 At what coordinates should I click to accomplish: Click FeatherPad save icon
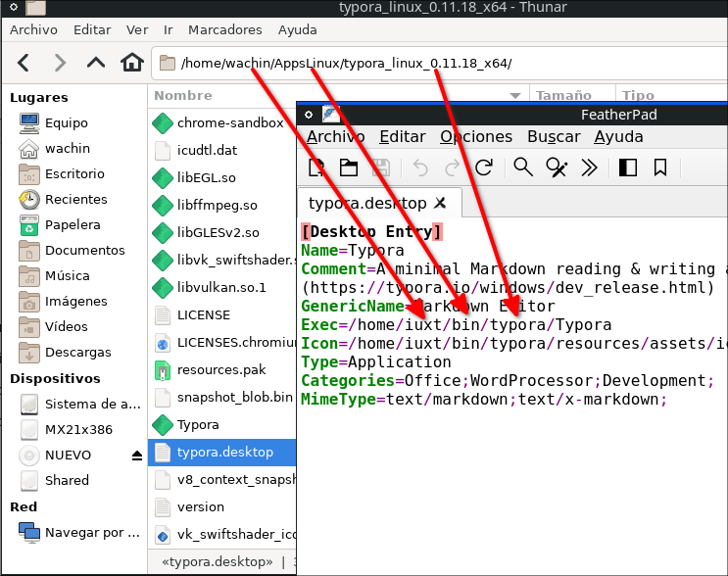pyautogui.click(x=381, y=168)
